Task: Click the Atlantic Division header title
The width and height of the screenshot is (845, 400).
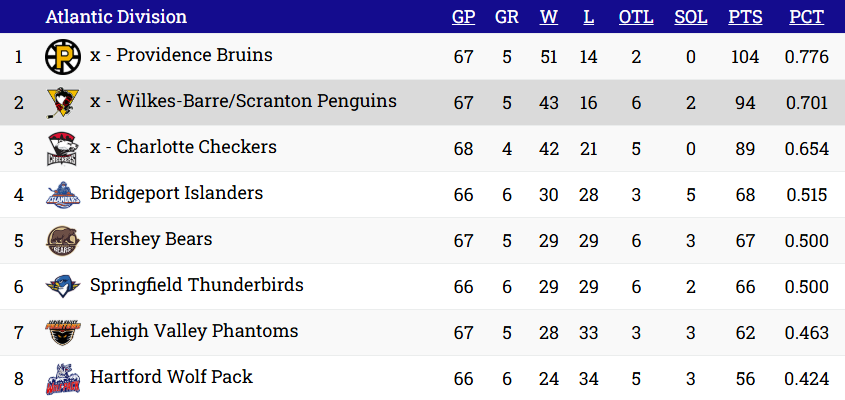Action: (x=116, y=17)
